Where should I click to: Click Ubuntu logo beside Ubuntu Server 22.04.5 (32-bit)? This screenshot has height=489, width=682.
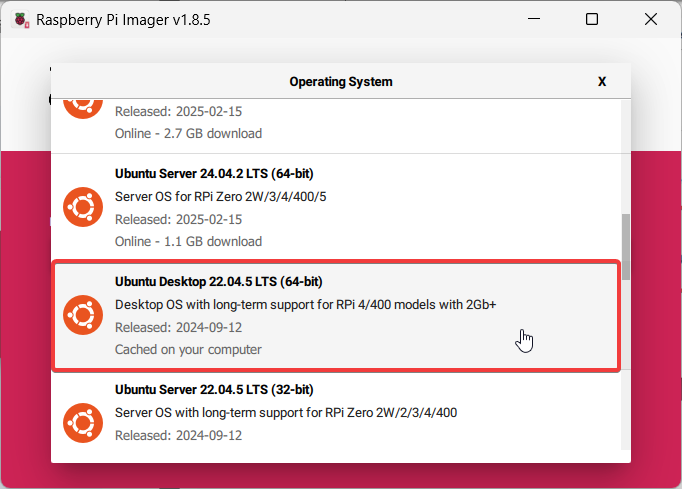(83, 423)
